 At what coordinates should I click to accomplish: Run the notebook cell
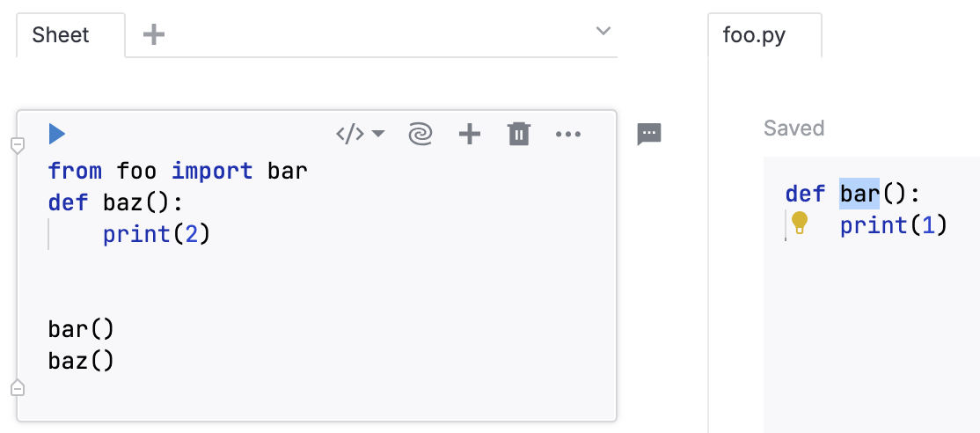(x=57, y=134)
